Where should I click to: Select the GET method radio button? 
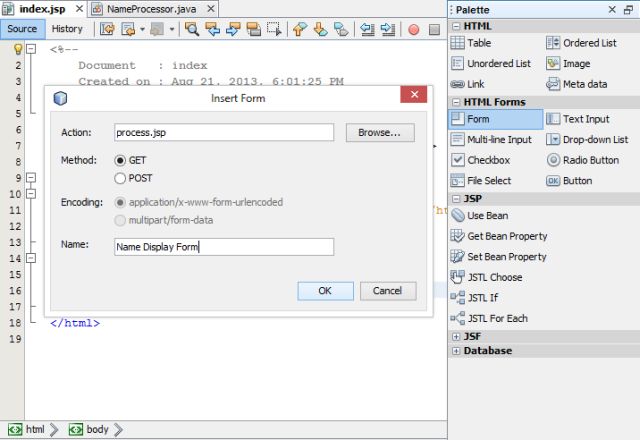pyautogui.click(x=120, y=160)
